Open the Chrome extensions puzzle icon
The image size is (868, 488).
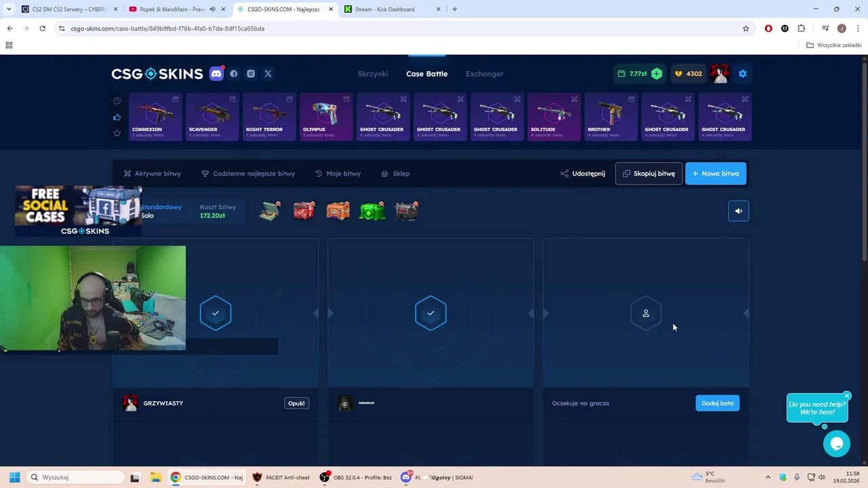(x=802, y=28)
